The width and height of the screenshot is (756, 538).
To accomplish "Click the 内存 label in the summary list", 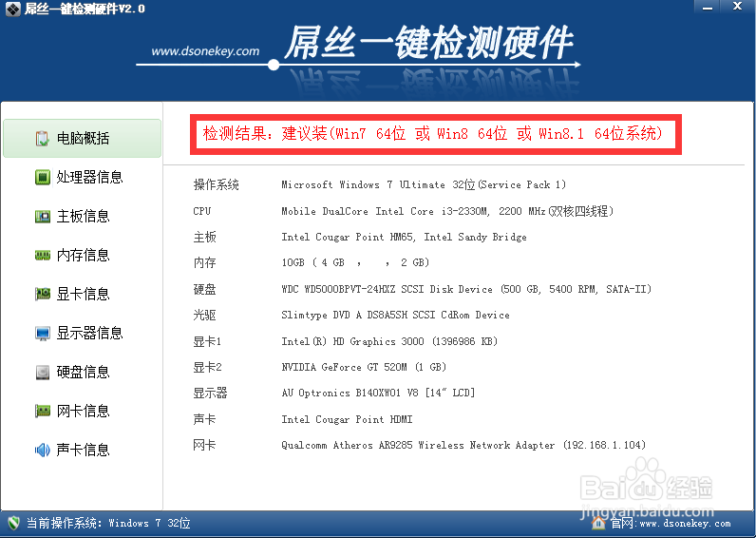I will [x=204, y=262].
